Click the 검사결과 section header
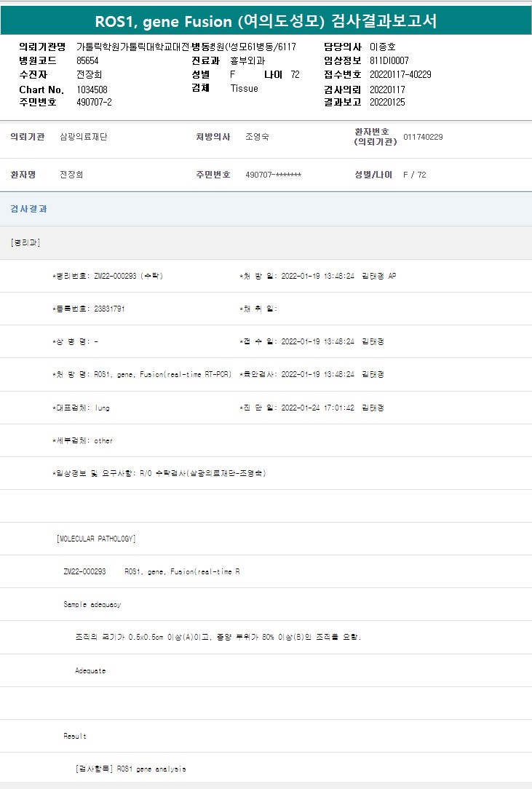Image resolution: width=532 pixels, height=789 pixels. [29, 209]
